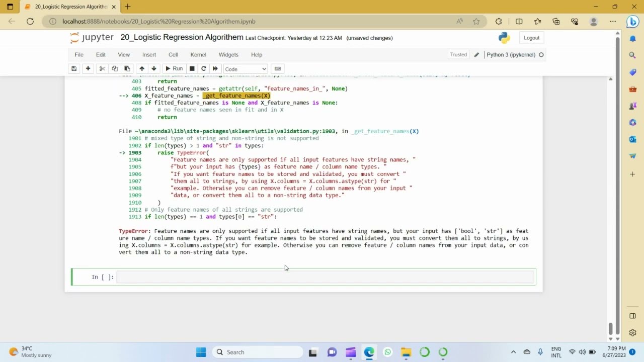This screenshot has width=644, height=362.
Task: Close the 20_Logistic Regression tab
Action: tap(114, 7)
